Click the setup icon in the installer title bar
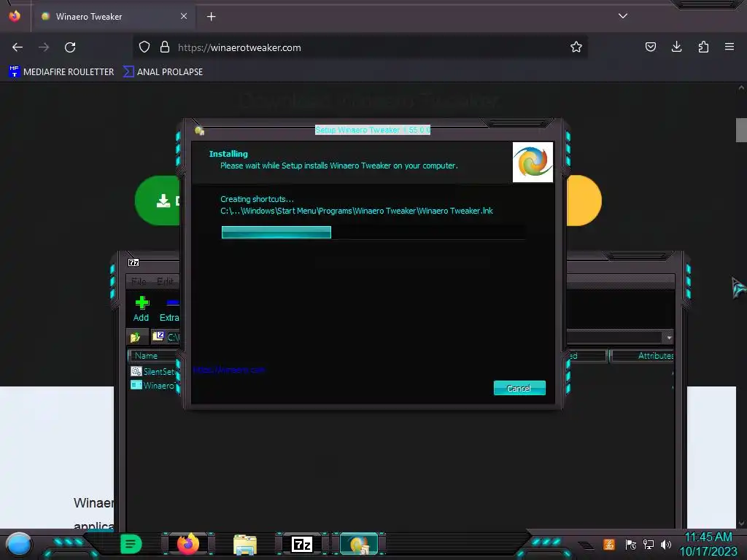This screenshot has width=747, height=560. (199, 131)
